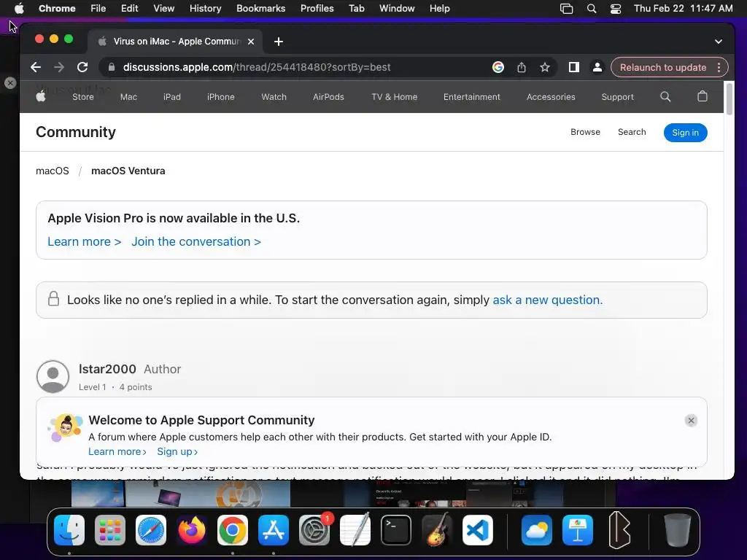Screen dimensions: 747x560
Task: Open the Store navigation item
Action: [83, 97]
